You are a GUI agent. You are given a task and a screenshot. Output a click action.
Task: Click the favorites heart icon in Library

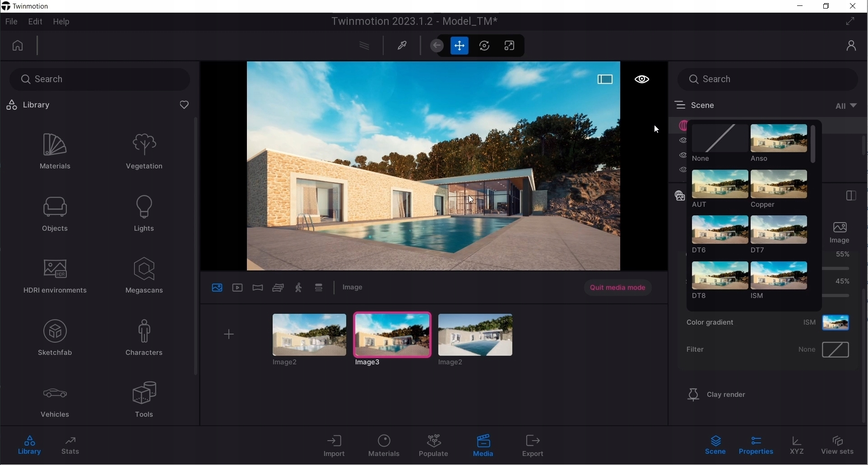click(x=184, y=105)
